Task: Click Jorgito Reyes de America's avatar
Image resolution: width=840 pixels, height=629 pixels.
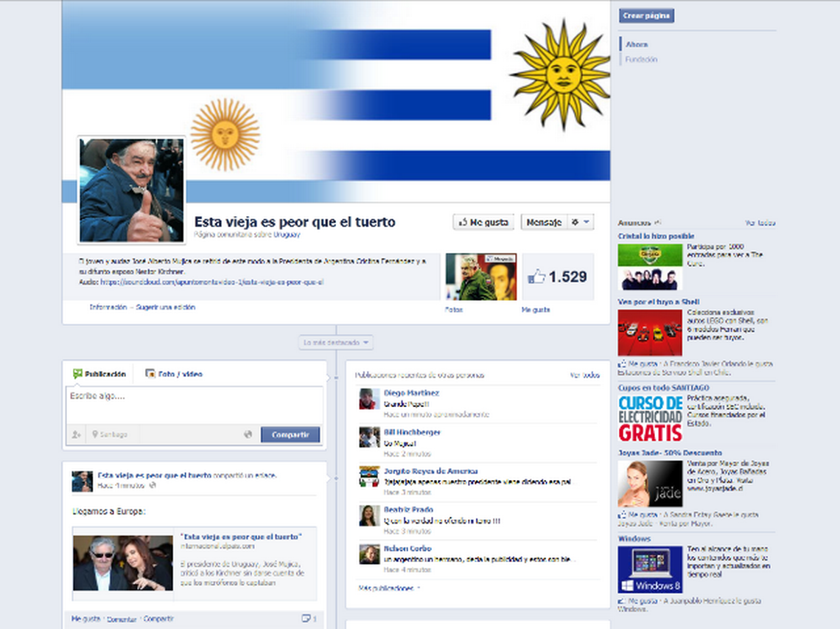Action: (369, 476)
